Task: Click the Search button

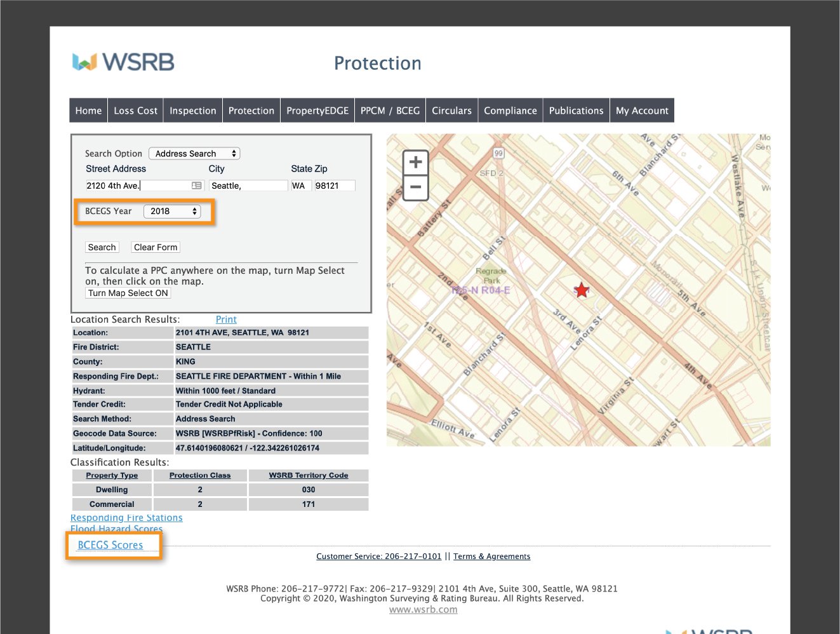Action: click(102, 246)
